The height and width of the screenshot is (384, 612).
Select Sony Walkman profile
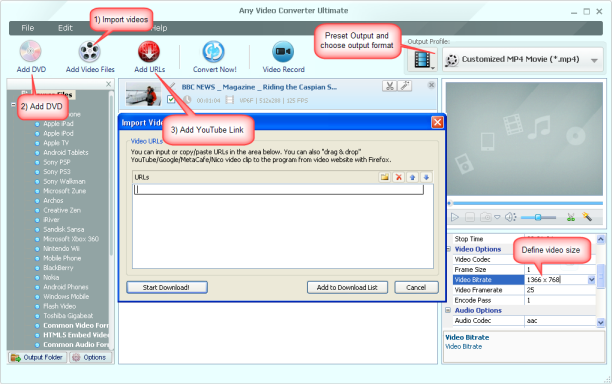pyautogui.click(x=64, y=181)
